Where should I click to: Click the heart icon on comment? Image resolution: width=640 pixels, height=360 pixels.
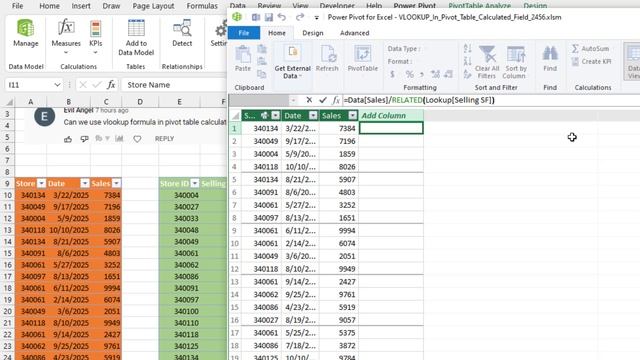click(x=137, y=139)
